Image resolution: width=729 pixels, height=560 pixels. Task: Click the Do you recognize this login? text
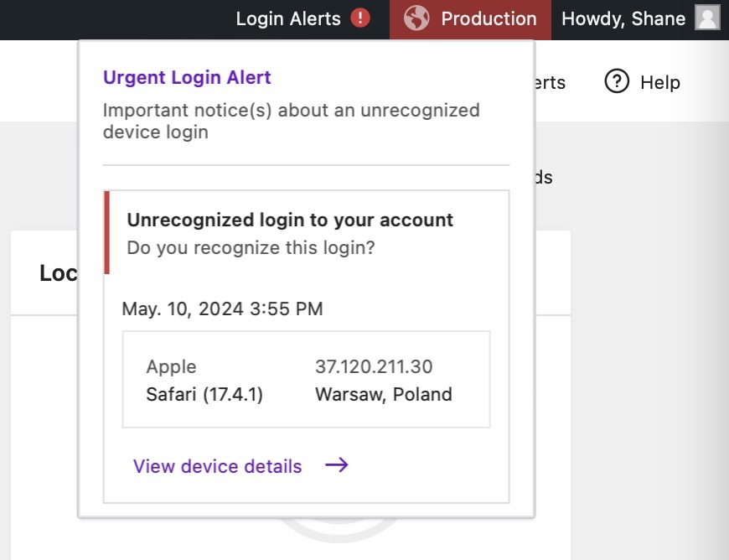[x=251, y=247]
